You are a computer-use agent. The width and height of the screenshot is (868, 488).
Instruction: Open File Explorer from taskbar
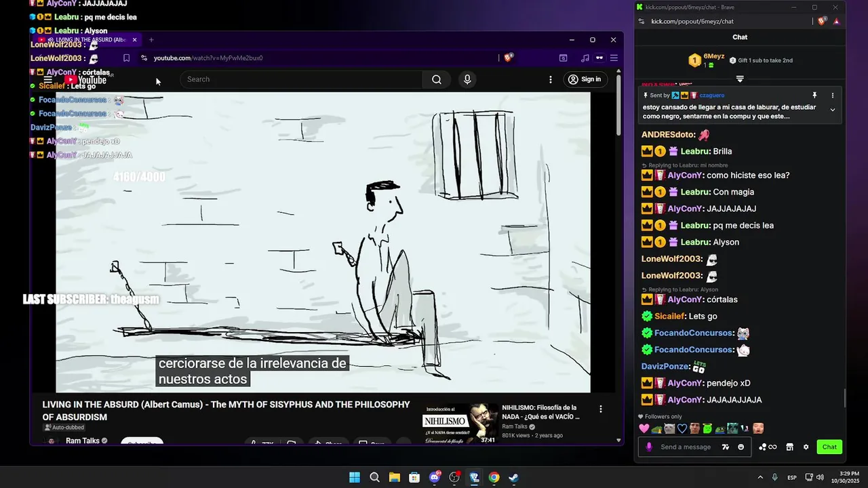point(395,477)
